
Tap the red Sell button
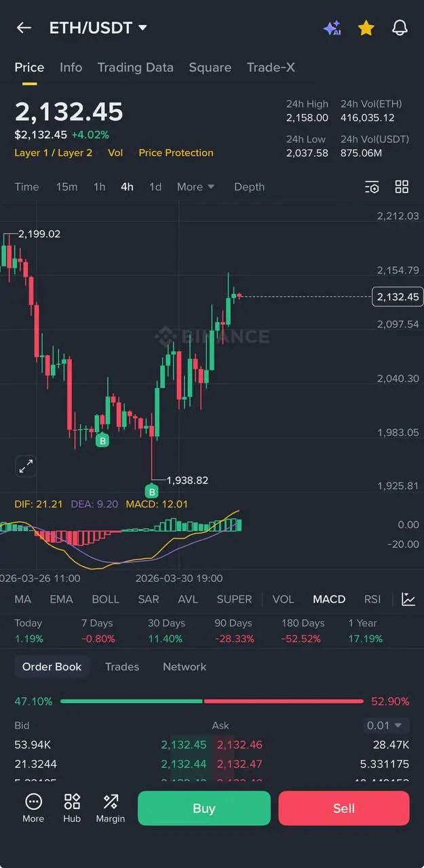pos(344,808)
